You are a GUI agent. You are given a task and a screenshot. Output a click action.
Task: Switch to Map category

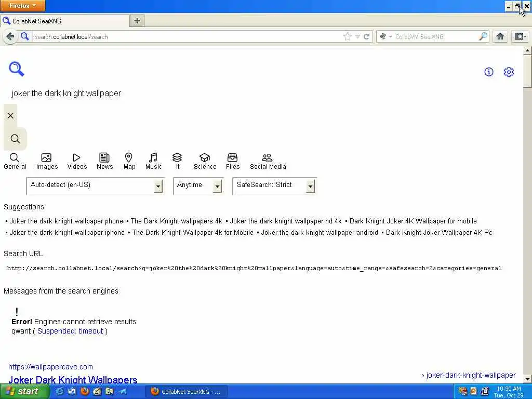tap(129, 162)
